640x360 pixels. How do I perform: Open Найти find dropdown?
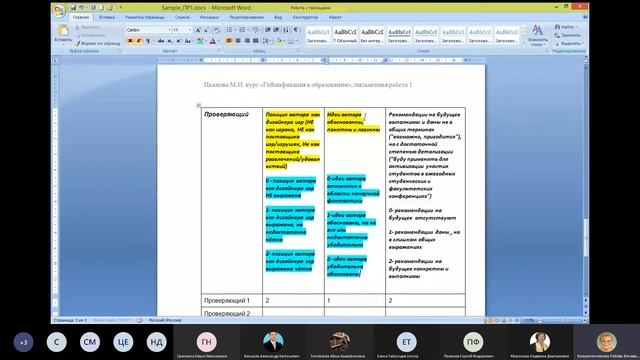(x=567, y=27)
